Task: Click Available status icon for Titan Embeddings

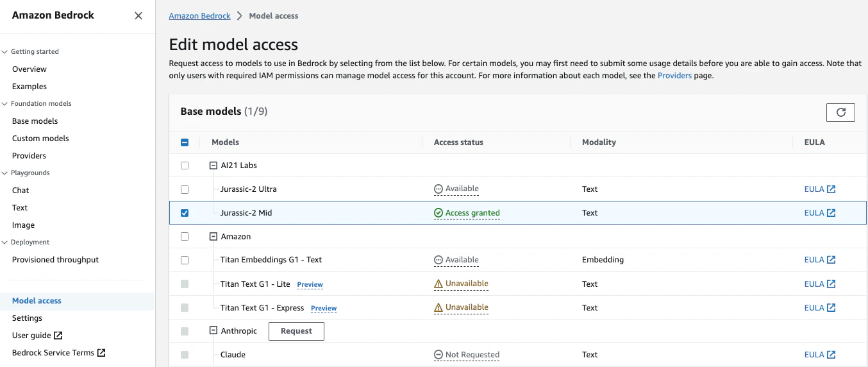Action: tap(438, 260)
